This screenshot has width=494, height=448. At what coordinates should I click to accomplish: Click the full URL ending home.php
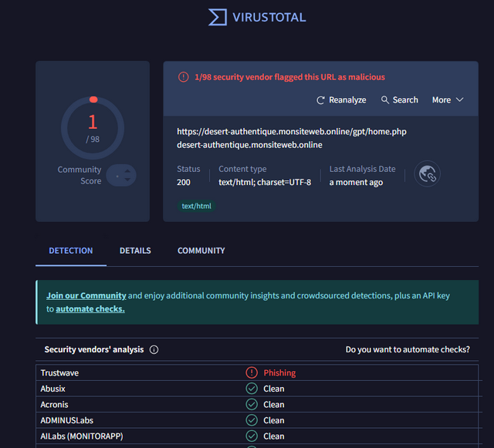[x=292, y=132]
